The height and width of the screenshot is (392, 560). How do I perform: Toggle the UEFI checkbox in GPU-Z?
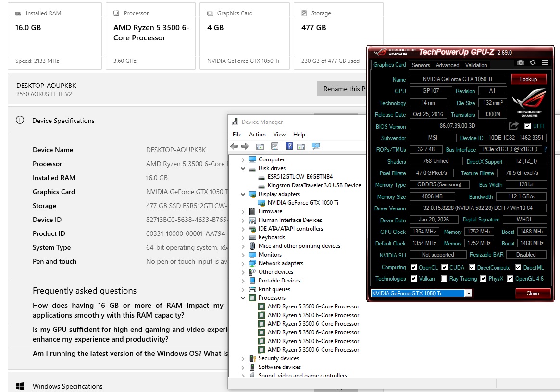coord(527,126)
